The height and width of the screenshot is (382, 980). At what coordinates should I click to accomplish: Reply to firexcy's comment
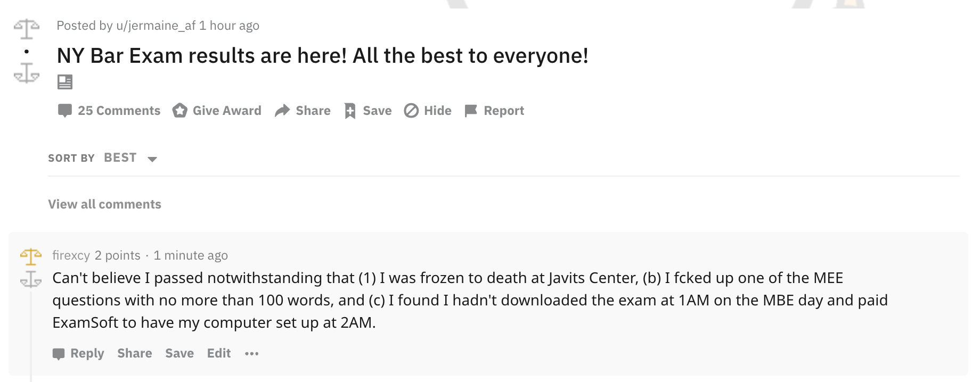(x=78, y=353)
